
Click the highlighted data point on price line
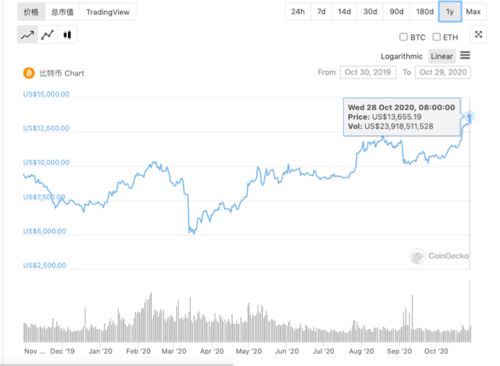(469, 117)
